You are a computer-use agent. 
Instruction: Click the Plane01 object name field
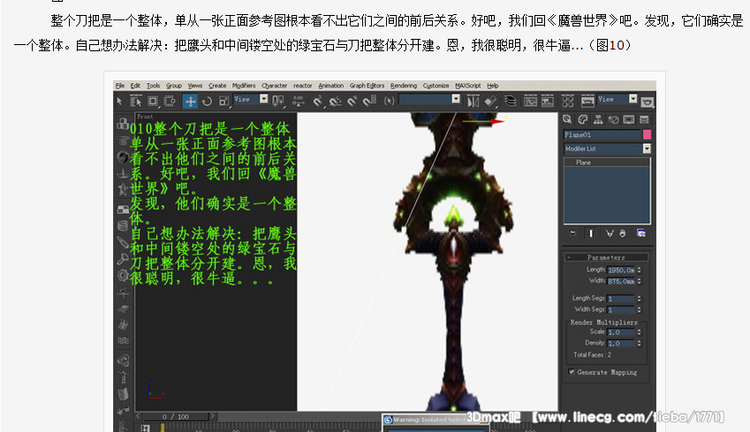click(x=602, y=135)
